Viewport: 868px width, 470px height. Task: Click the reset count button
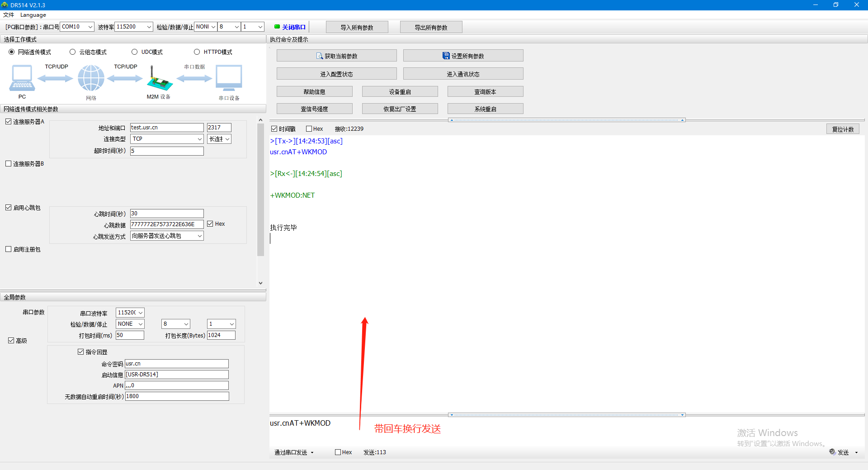pyautogui.click(x=843, y=129)
